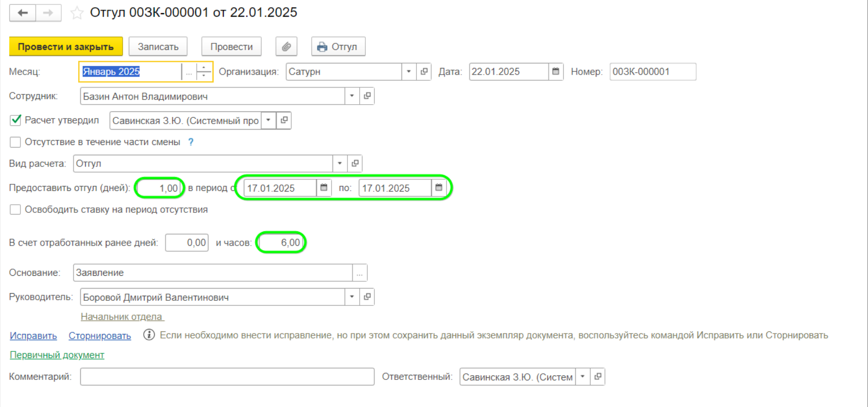Screen dimensions: 868x407
Task: Enable Освободить ставку на период отсутствия
Action: coord(15,209)
